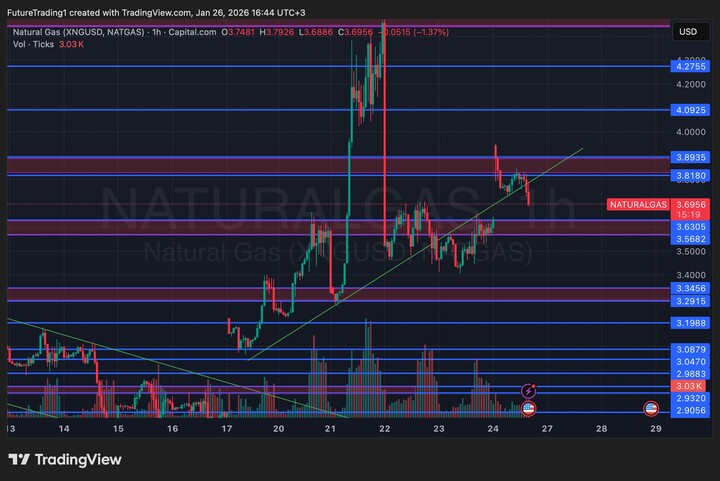Screen dimensions: 720x481
Task: Click the 3.3456 support price label
Action: 692,288
